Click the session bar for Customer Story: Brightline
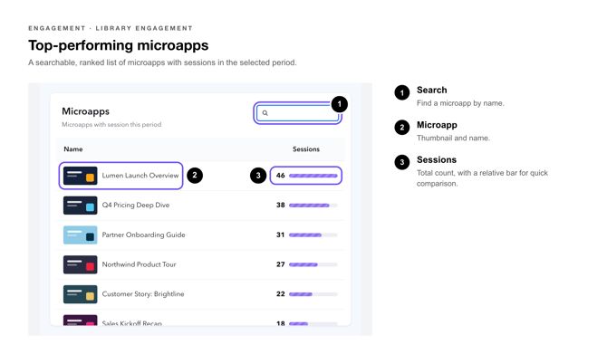Viewport: 607px width, 364px height. pos(313,294)
